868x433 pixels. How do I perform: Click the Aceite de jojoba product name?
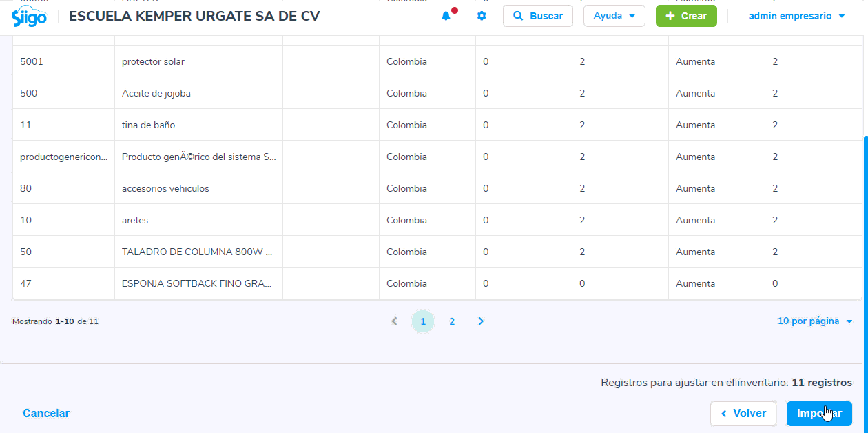pyautogui.click(x=156, y=93)
